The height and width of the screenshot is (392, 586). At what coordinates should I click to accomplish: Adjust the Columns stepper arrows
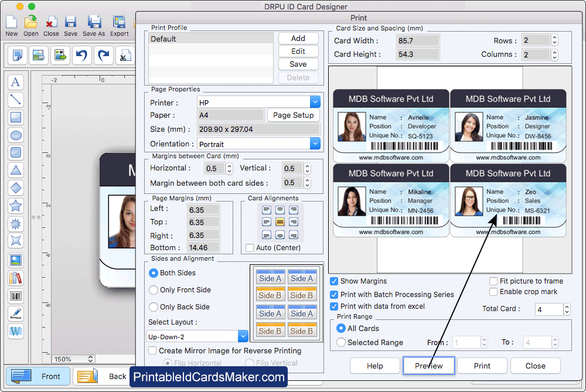click(554, 54)
